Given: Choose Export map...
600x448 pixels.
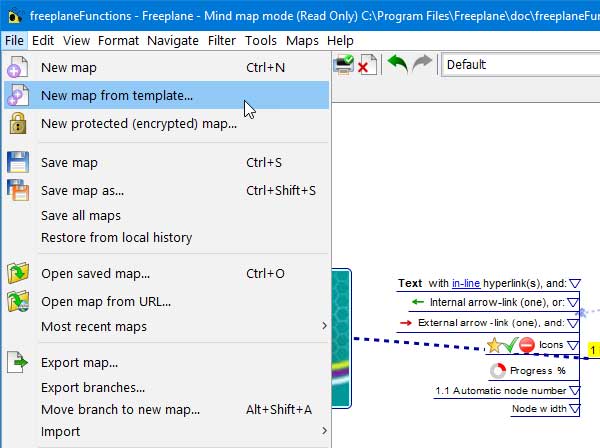Looking at the screenshot, I should pos(166,362).
